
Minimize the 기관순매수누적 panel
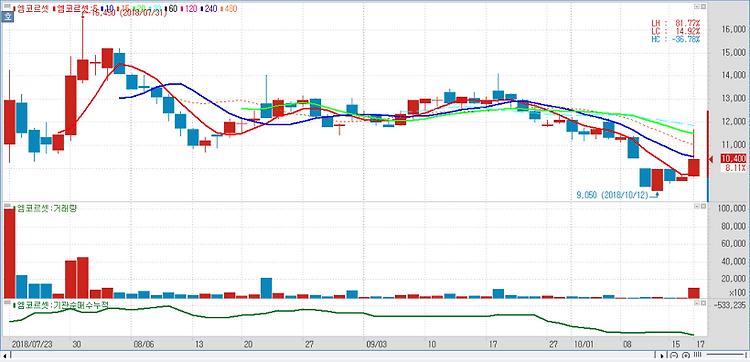[697, 303]
